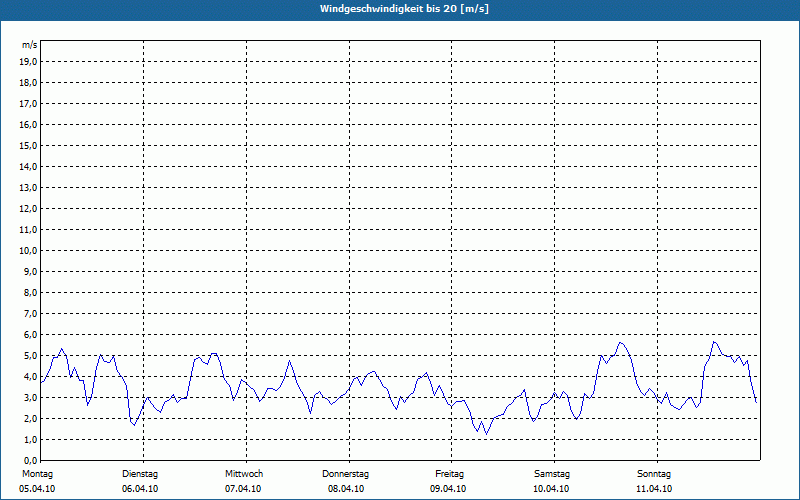The height and width of the screenshot is (500, 800).
Task: Click the 'Freitag' day label
Action: click(x=449, y=474)
